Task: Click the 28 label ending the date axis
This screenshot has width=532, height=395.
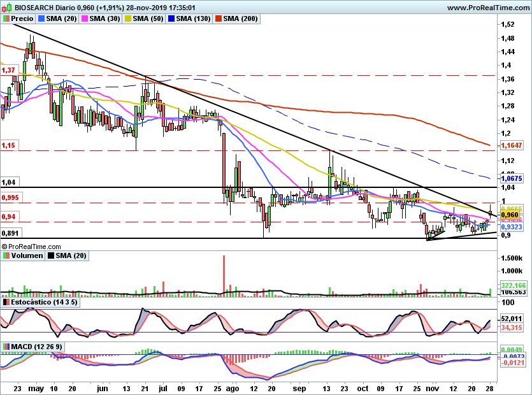Action: pyautogui.click(x=489, y=389)
